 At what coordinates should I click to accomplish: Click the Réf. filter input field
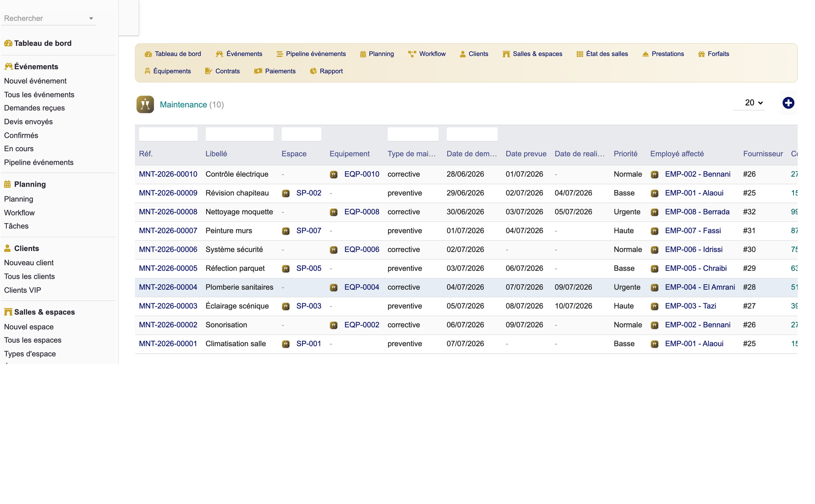pos(168,134)
